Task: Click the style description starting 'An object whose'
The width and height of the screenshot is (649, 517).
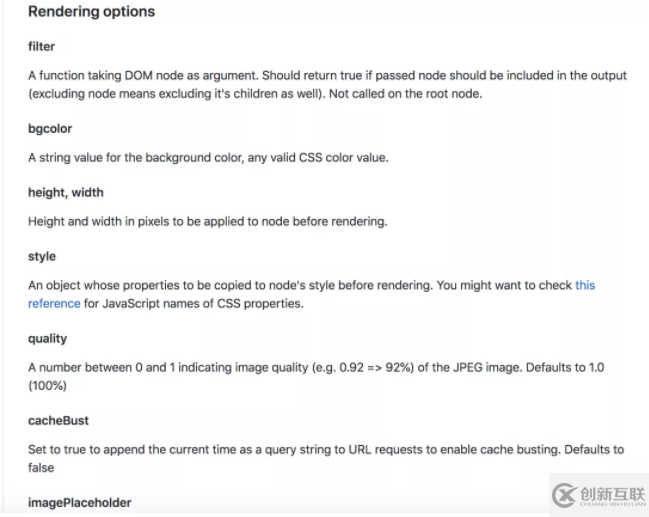Action: tap(312, 294)
